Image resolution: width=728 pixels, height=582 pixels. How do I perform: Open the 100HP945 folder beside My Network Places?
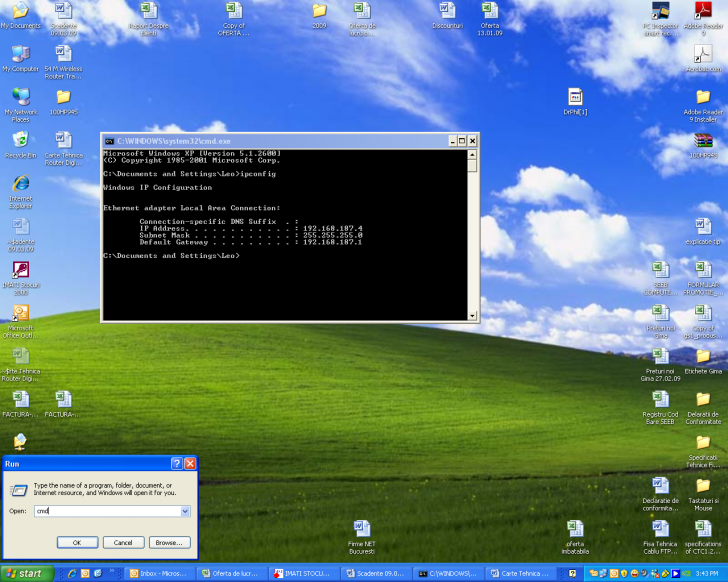point(63,97)
